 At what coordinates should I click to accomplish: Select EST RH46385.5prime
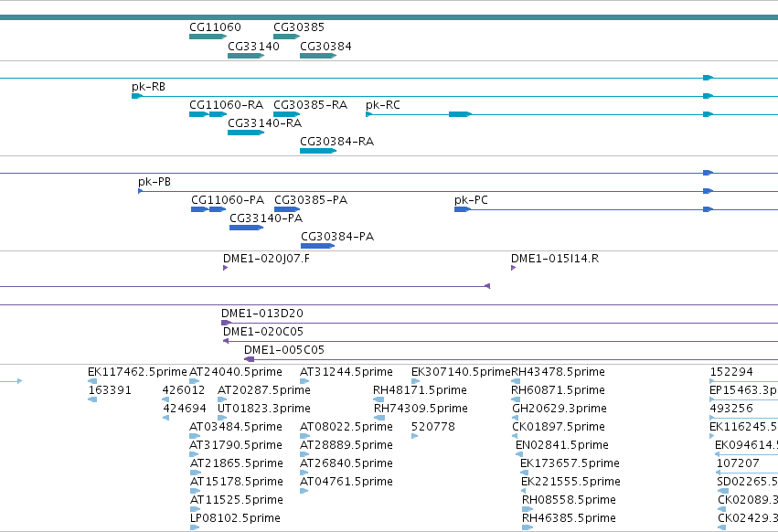click(x=528, y=527)
